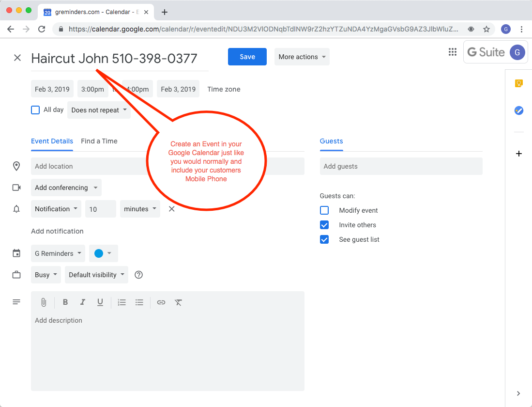The width and height of the screenshot is (532, 407).
Task: Toggle italic formatting in description
Action: pyautogui.click(x=82, y=302)
